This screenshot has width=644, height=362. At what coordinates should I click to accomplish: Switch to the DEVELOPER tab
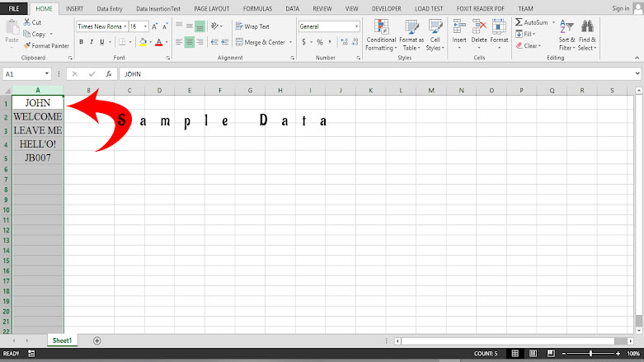coord(387,8)
